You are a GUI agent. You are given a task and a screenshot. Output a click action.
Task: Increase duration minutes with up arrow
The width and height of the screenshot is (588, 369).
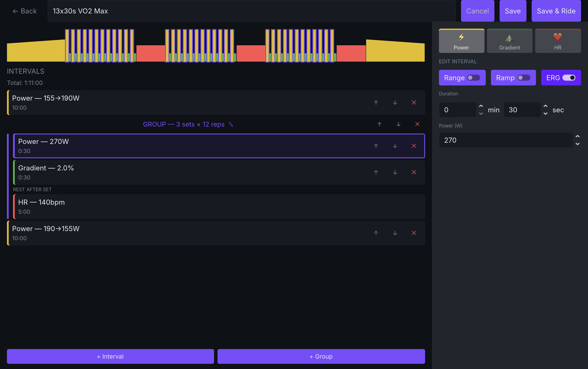coord(481,106)
